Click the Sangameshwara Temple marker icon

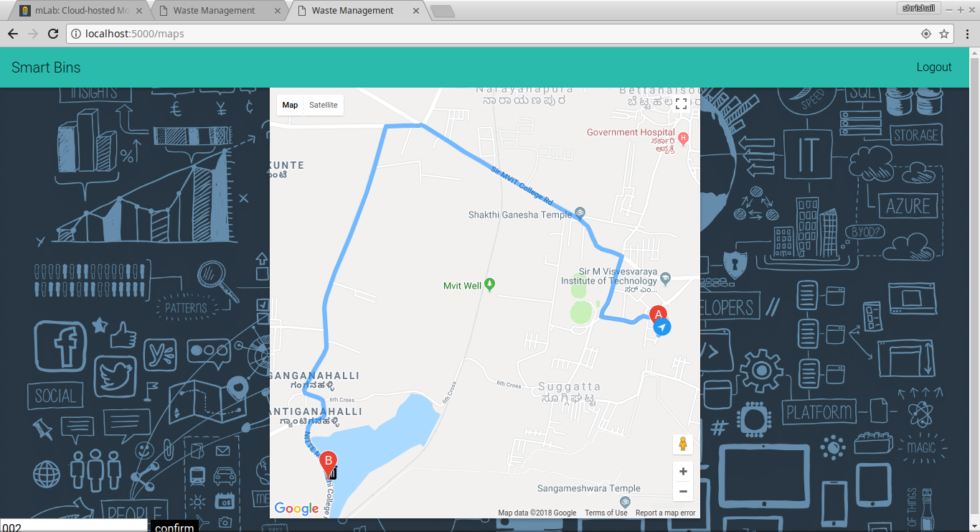[625, 502]
